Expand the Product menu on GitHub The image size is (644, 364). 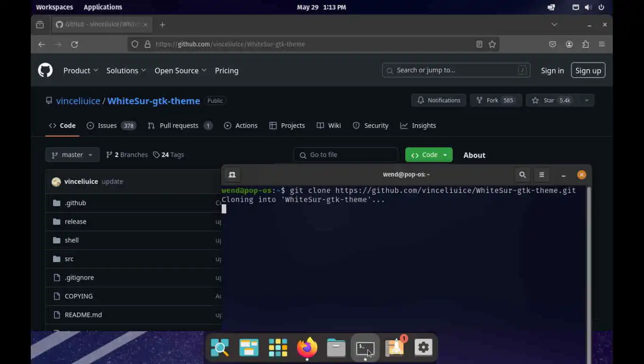click(x=81, y=70)
